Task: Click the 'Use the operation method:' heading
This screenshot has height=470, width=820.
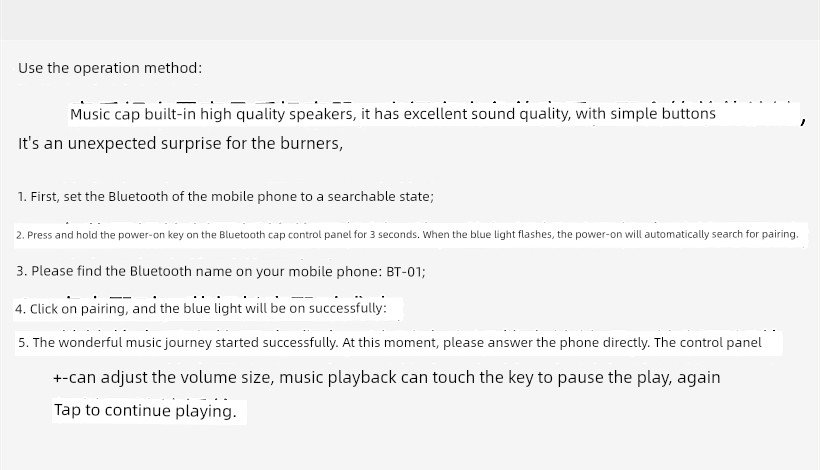Action: (x=110, y=68)
